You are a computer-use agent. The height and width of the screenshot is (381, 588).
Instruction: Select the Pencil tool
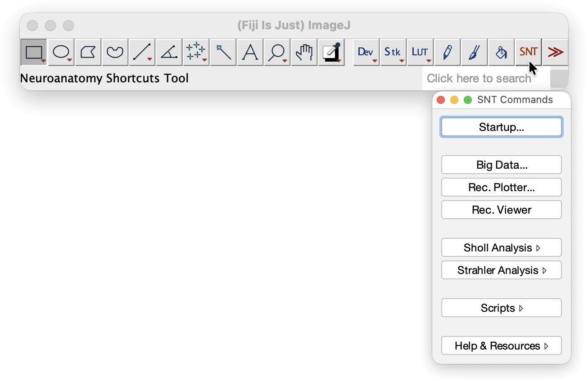point(448,52)
